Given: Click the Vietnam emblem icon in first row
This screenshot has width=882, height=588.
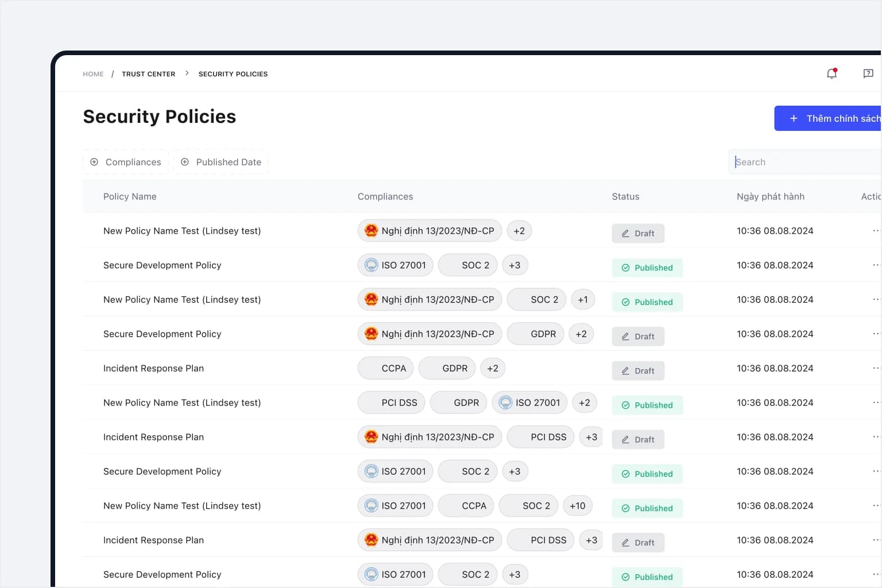Looking at the screenshot, I should [372, 231].
